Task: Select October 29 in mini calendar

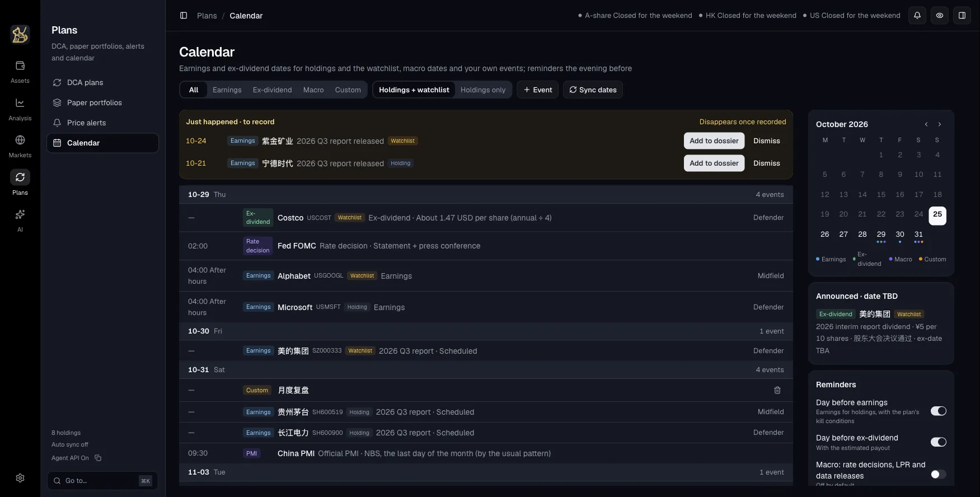Action: pyautogui.click(x=881, y=235)
